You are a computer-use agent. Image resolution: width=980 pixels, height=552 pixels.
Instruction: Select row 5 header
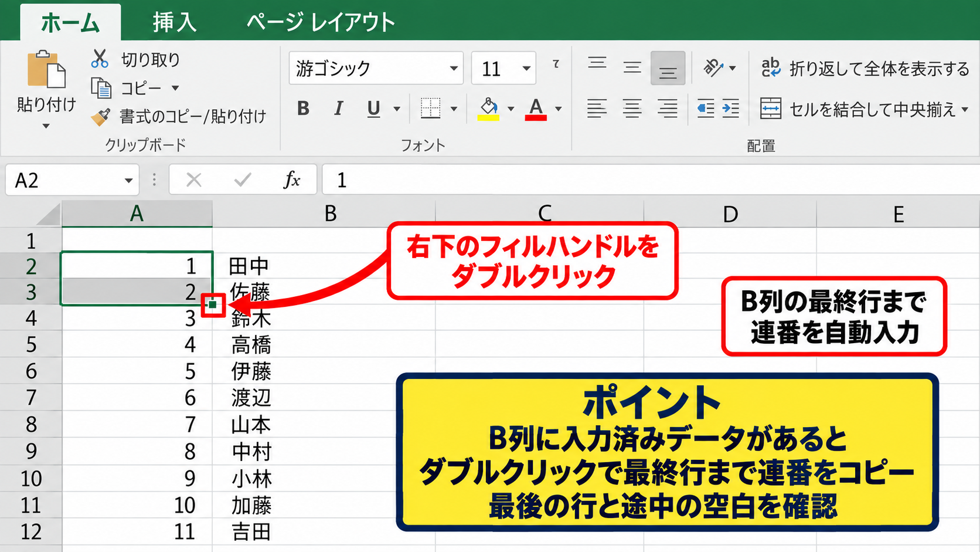pos(30,344)
